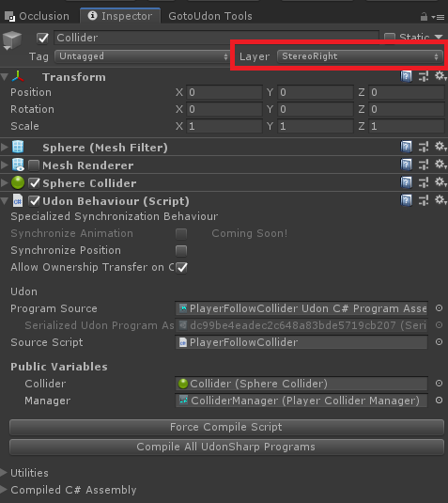Image resolution: width=448 pixels, height=503 pixels.
Task: Click the PlayerFollowCollider Source Script field
Action: coord(301,342)
